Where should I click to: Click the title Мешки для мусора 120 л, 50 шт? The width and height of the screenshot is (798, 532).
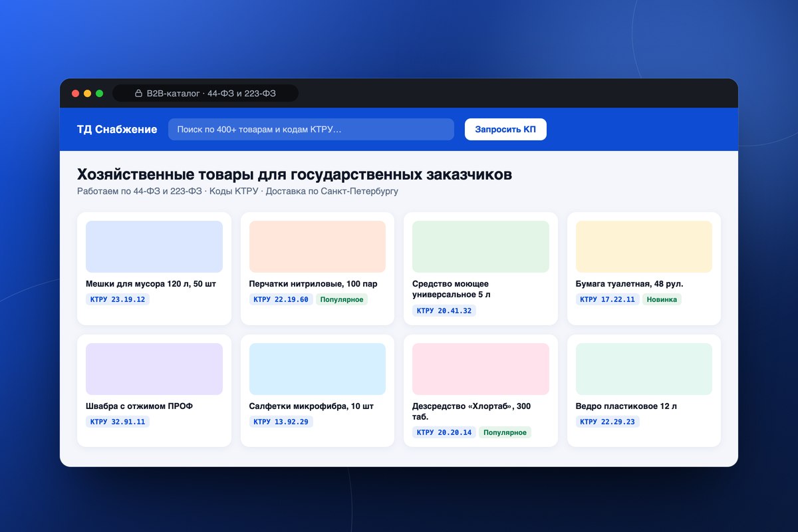(x=151, y=284)
